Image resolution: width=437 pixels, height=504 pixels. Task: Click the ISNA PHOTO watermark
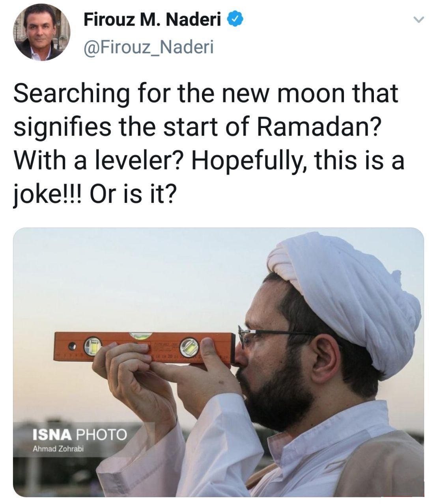[79, 434]
